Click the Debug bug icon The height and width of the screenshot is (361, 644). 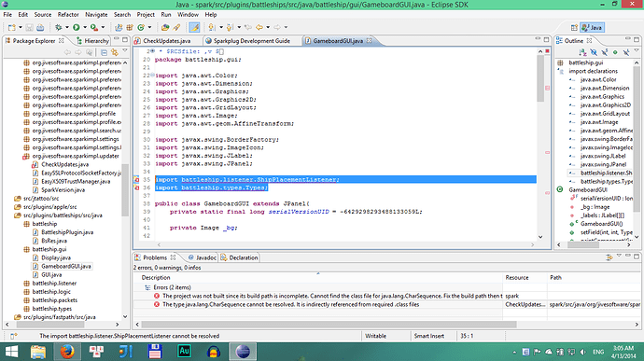[x=59, y=27]
